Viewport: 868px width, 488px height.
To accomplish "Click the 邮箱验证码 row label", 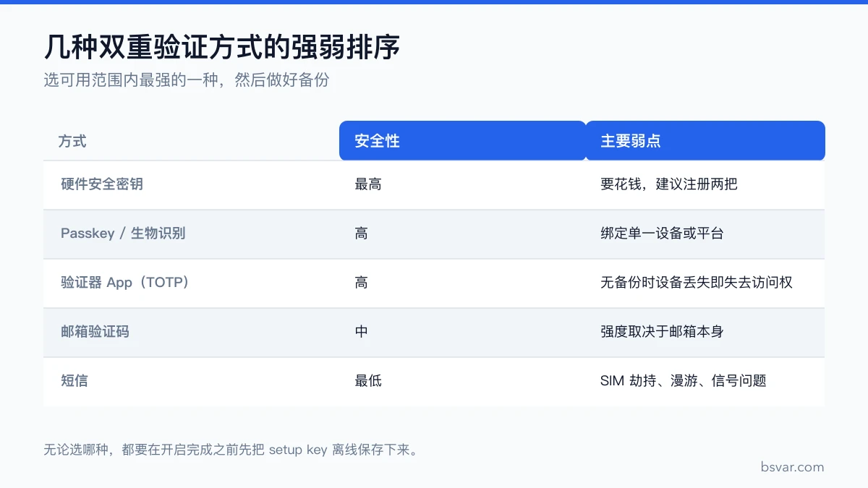I will tap(95, 332).
